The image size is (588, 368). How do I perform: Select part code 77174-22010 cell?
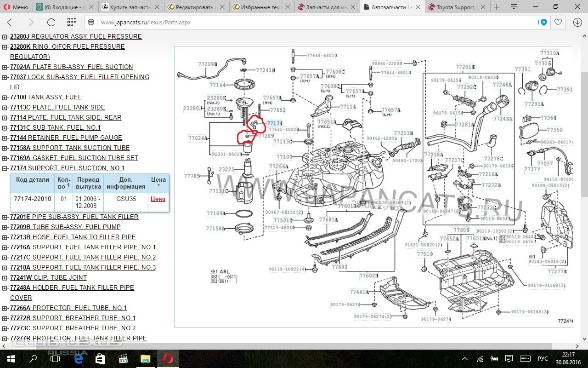[x=32, y=202]
